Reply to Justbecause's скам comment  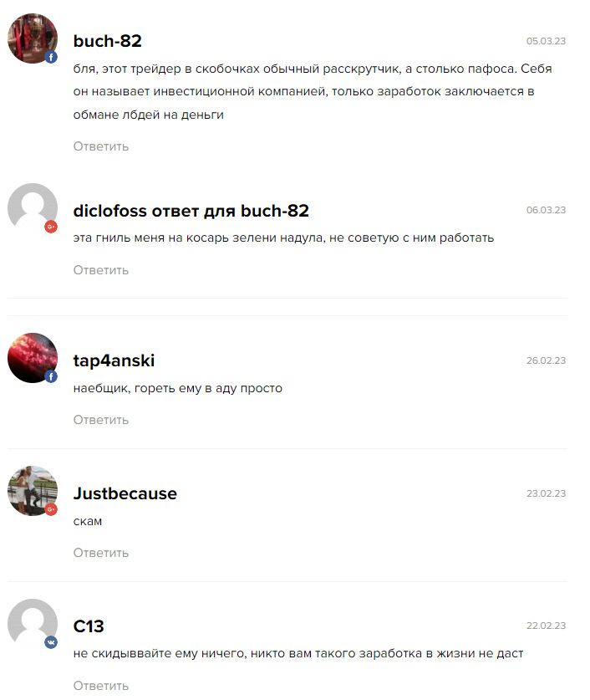tap(101, 553)
